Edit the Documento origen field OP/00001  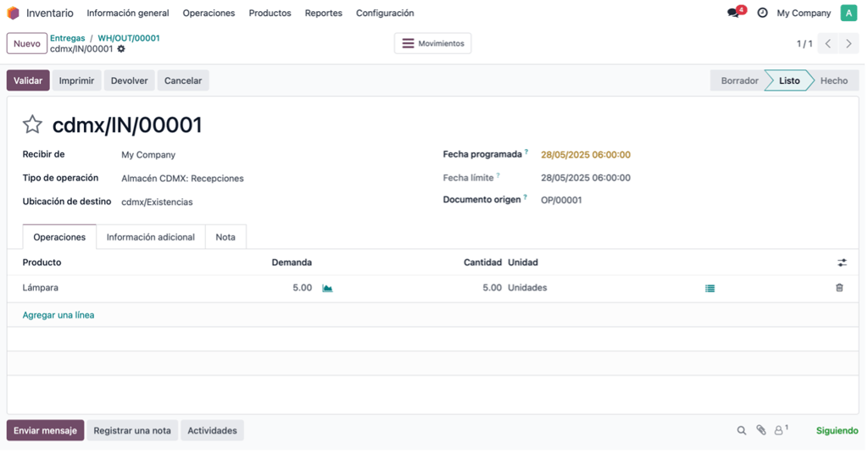click(561, 201)
